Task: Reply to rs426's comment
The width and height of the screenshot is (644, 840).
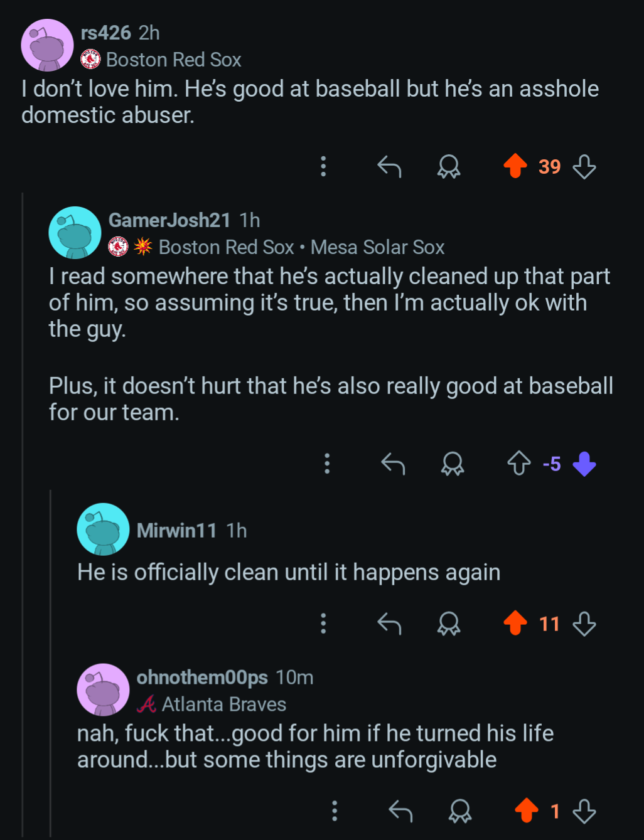Action: pos(389,167)
